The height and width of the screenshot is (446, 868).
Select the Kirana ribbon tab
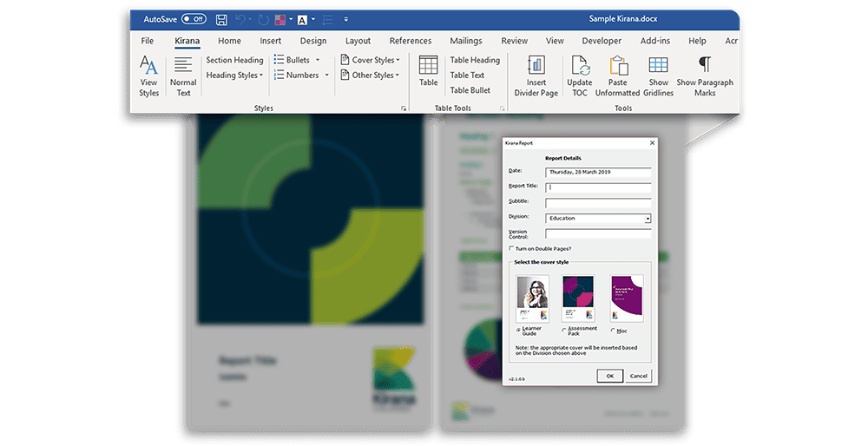[187, 41]
